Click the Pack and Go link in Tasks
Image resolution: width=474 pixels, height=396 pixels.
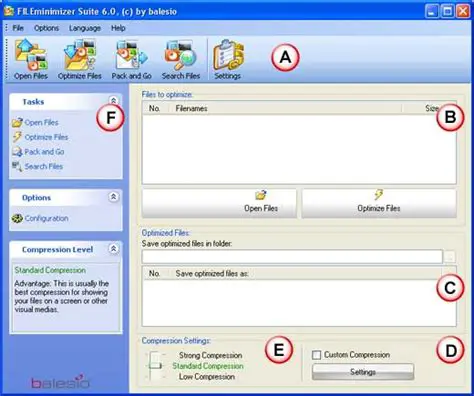tap(44, 152)
